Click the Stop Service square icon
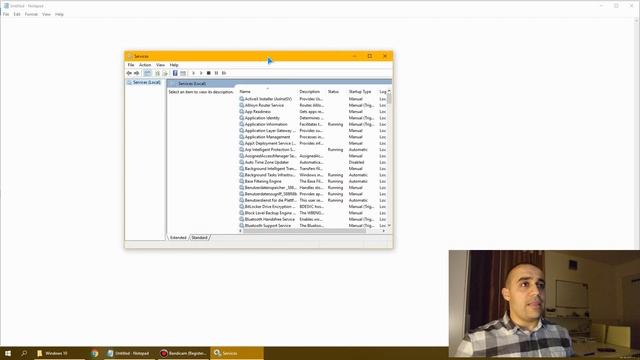The height and width of the screenshot is (360, 640). (x=209, y=73)
